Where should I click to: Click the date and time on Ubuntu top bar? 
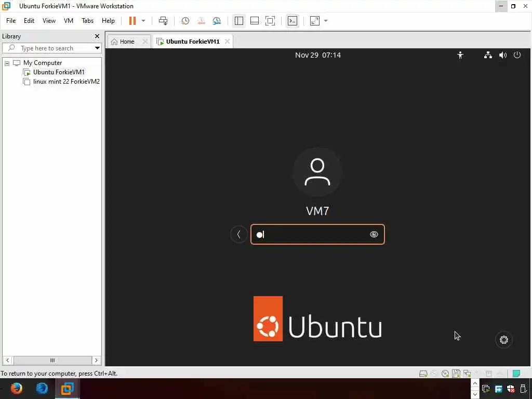[x=318, y=55]
